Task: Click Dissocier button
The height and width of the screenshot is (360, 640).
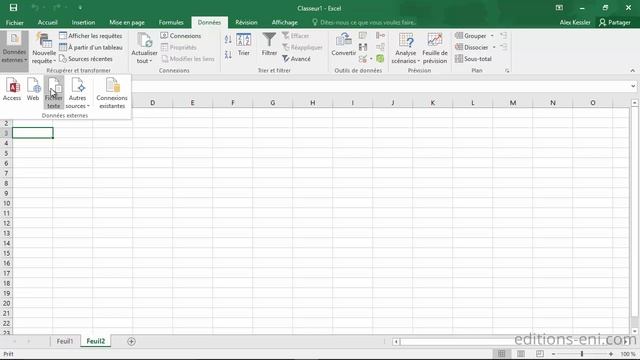Action: 472,47
